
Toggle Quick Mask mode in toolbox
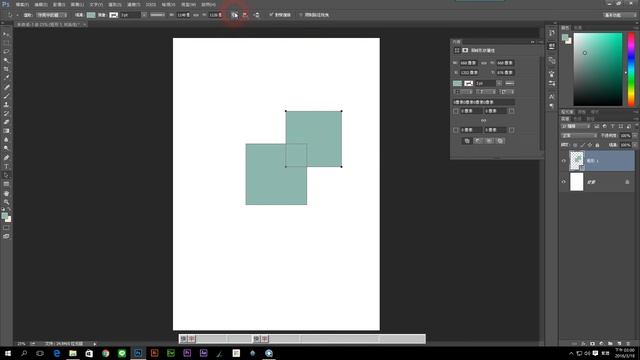tap(6, 228)
